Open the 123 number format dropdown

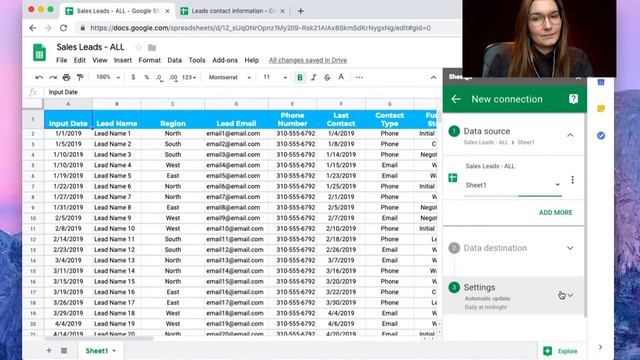(189, 77)
